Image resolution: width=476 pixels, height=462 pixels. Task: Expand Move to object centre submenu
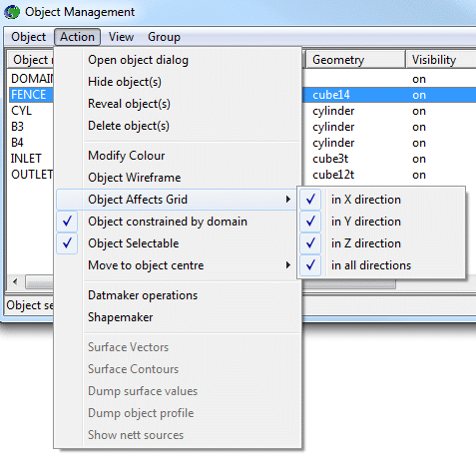coord(179,265)
